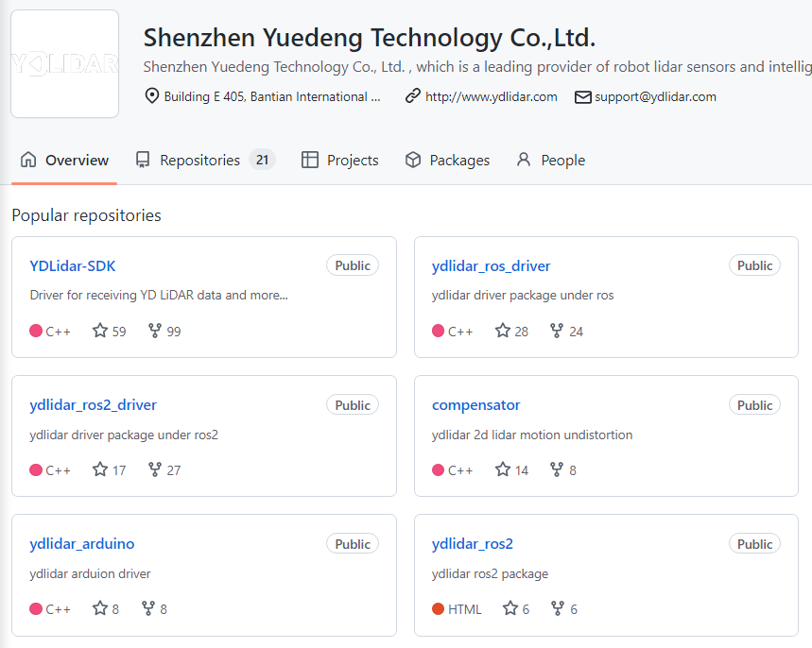Click the fork icon on compensator card

click(x=557, y=469)
